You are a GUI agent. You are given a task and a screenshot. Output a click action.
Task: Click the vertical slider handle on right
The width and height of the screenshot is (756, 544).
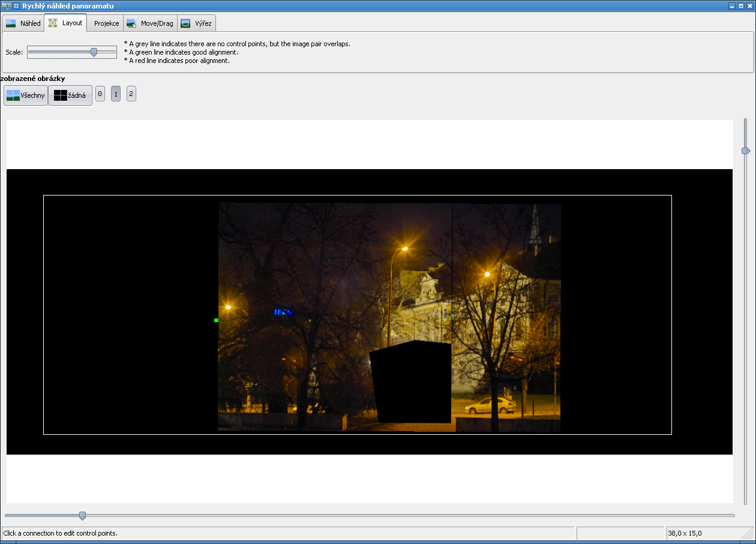point(745,151)
